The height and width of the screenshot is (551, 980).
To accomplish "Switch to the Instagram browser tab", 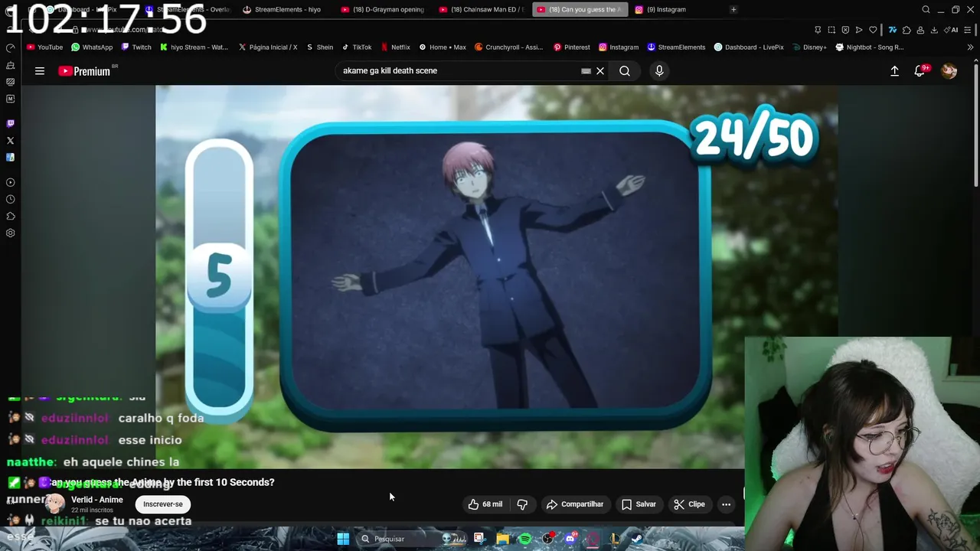I will (x=660, y=9).
